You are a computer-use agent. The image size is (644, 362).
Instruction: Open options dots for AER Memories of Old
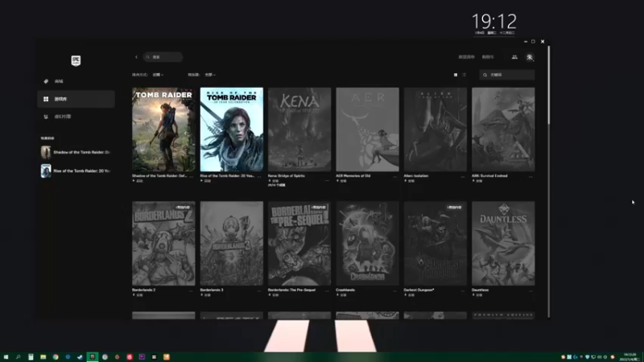(394, 177)
